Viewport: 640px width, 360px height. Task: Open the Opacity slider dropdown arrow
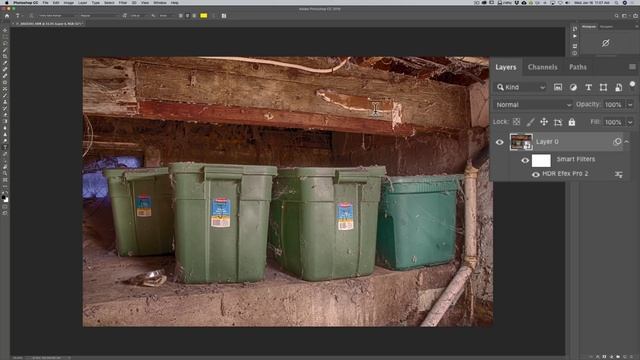click(x=630, y=105)
